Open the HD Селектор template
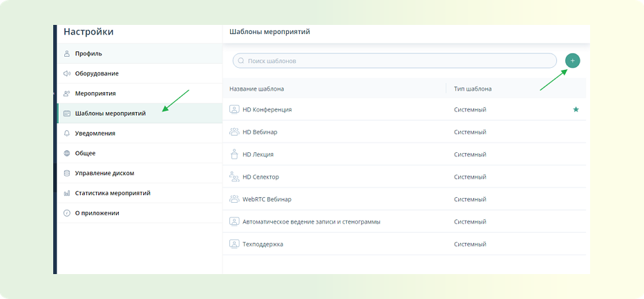The width and height of the screenshot is (644, 299). (404, 177)
